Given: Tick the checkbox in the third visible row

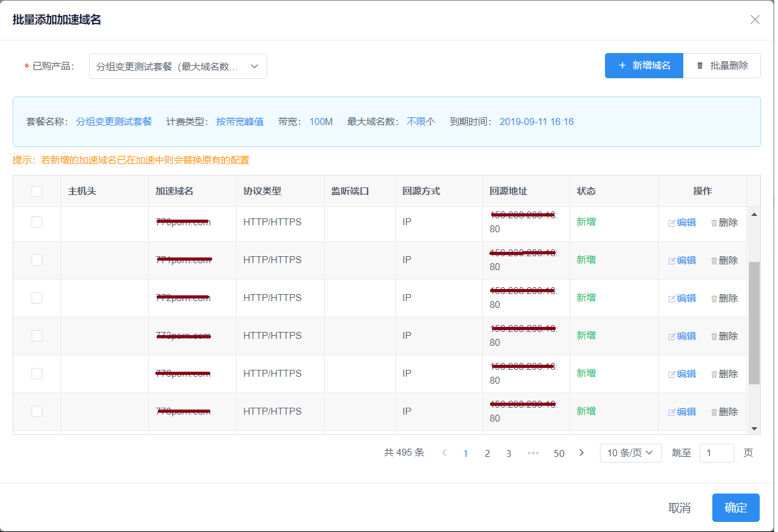Looking at the screenshot, I should point(37,298).
